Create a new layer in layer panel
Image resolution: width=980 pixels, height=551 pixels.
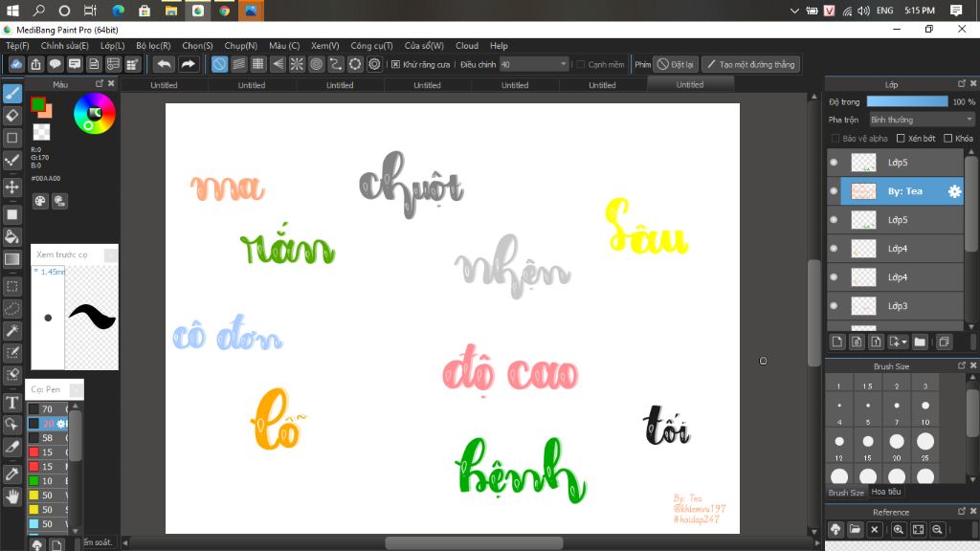[837, 342]
